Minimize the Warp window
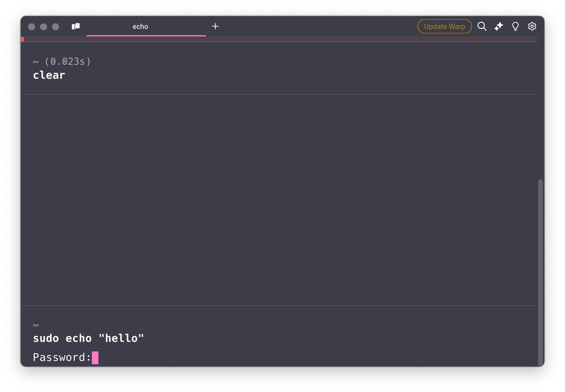Screen dimensions: 565x392 (x=44, y=27)
